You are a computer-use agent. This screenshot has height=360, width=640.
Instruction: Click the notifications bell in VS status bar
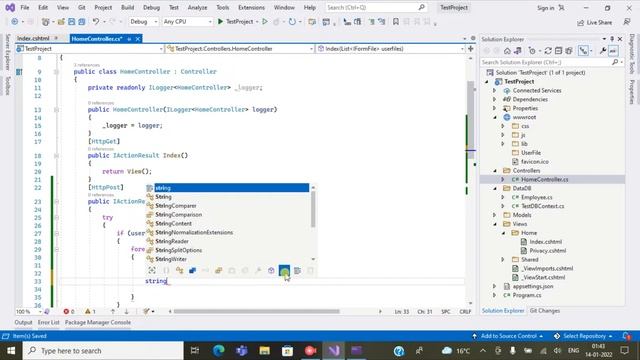tap(627, 336)
